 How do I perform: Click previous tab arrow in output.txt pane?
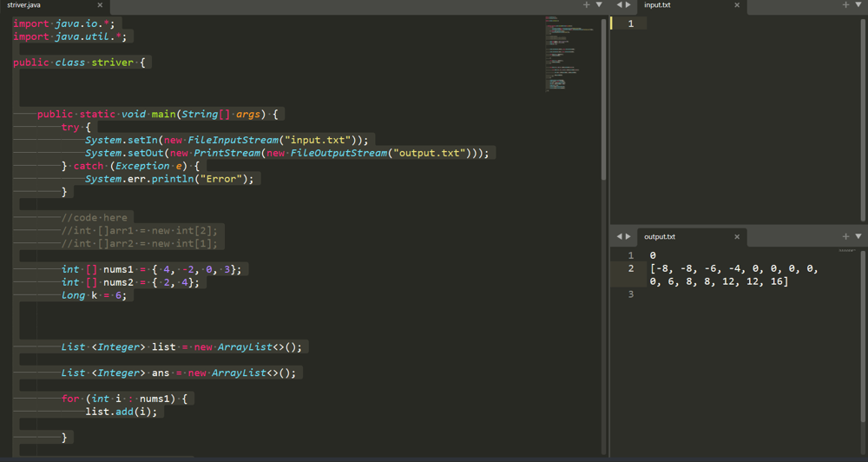(620, 236)
